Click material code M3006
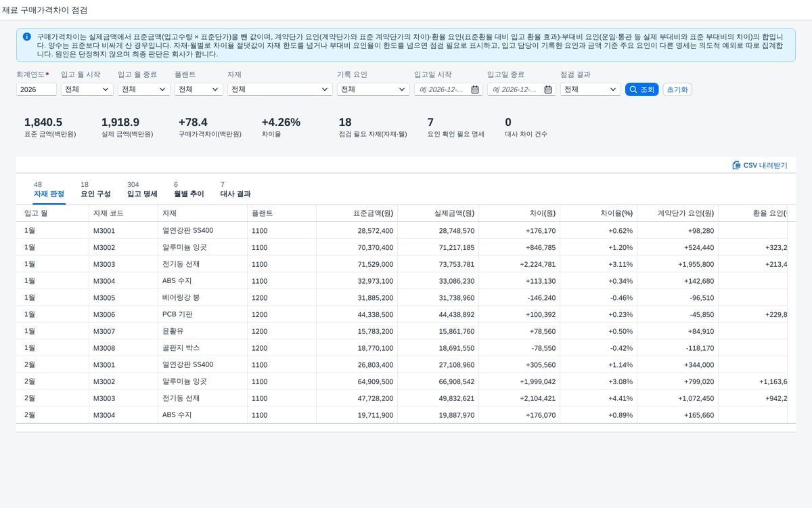The image size is (812, 508). 104,314
